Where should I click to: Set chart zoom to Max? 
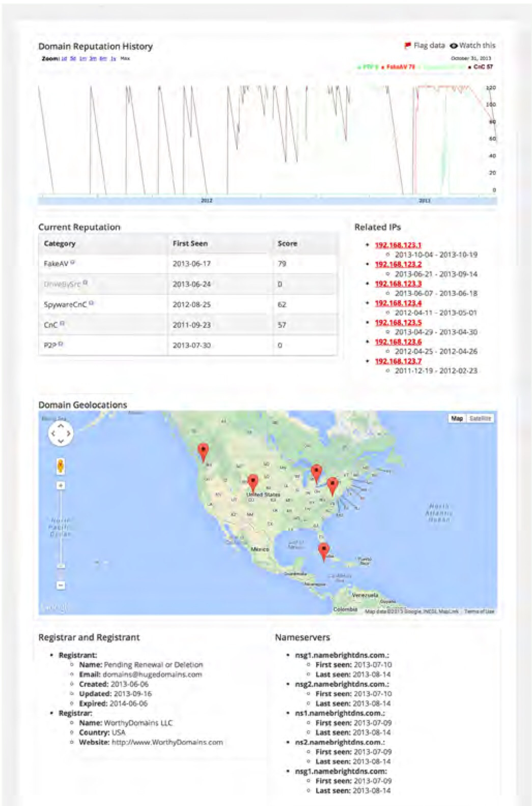[125, 59]
